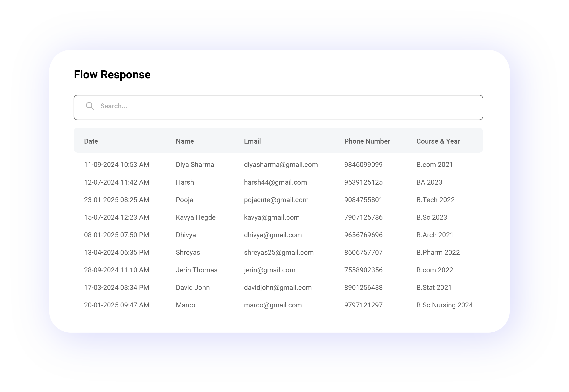Screen dimensions: 569x392
Task: Select date 11-09-2024 10:53 AM
Action: tap(117, 165)
